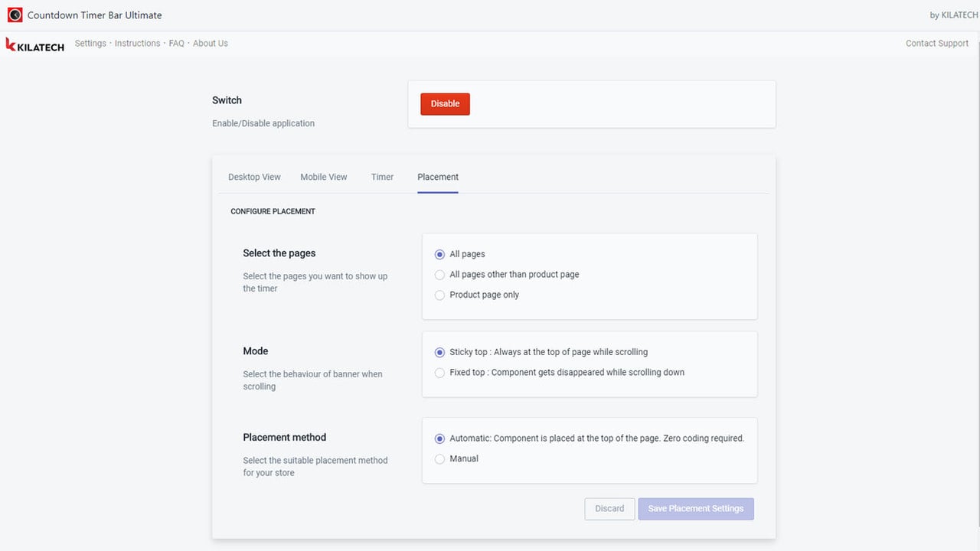Click the Countdown Timer Bar app icon
Image resolution: width=980 pixels, height=551 pixels.
[x=15, y=15]
